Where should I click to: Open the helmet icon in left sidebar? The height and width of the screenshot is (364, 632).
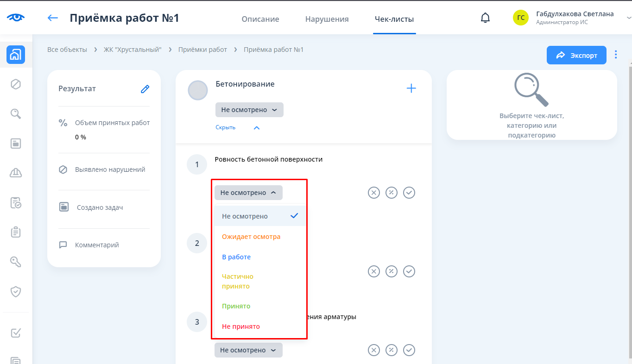click(16, 173)
